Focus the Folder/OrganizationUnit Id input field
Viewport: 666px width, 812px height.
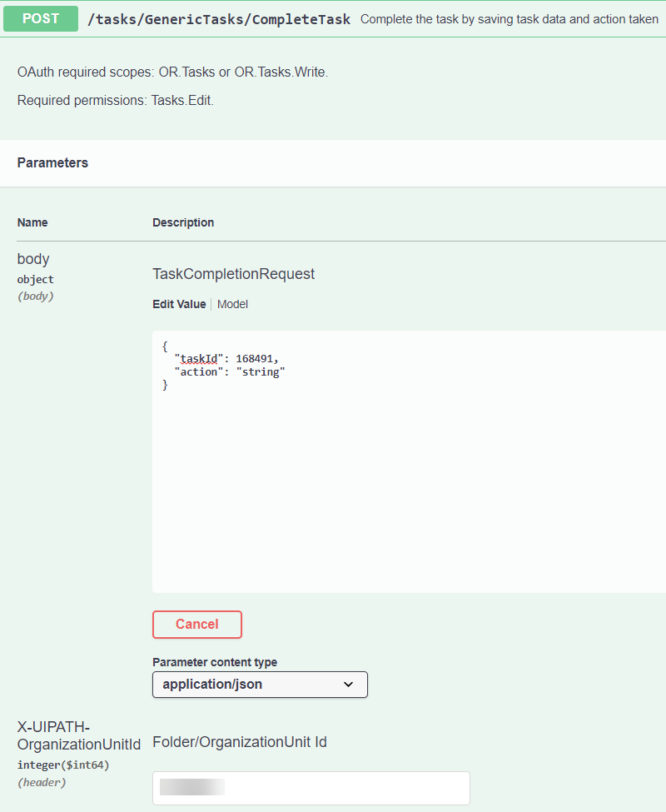click(x=311, y=788)
